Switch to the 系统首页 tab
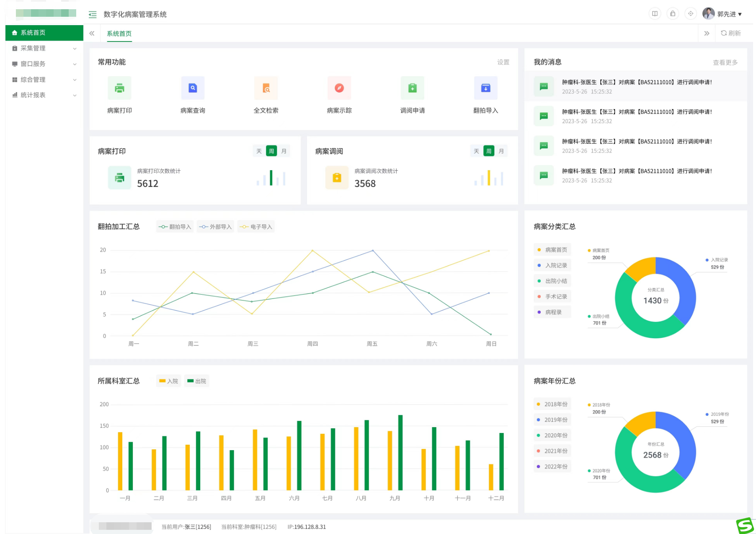The width and height of the screenshot is (756, 534). click(119, 34)
